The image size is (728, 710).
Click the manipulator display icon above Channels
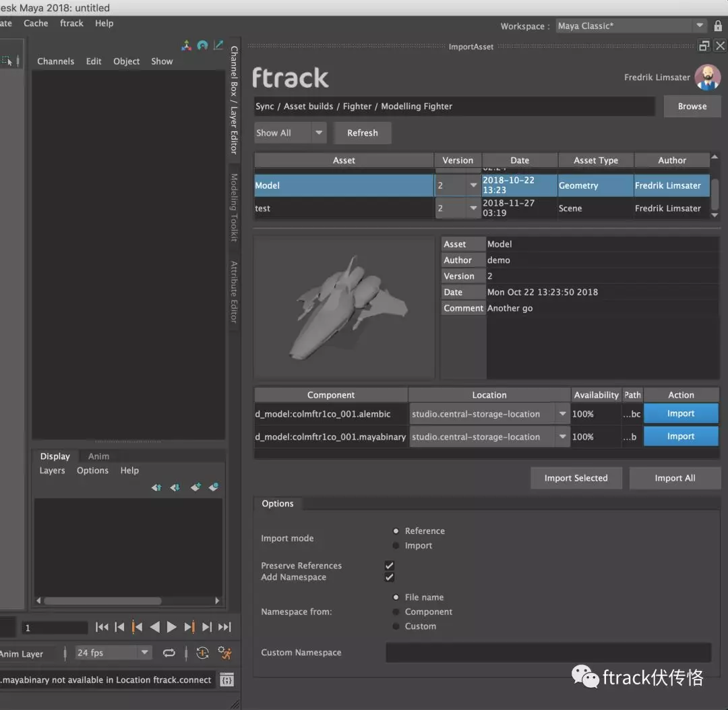[186, 45]
